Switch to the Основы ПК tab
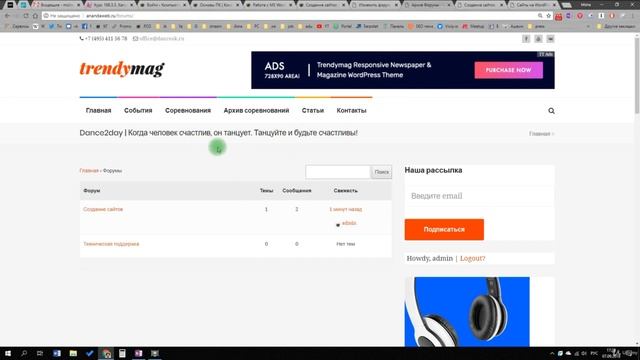Screen dimensions: 640x360 pos(215,5)
